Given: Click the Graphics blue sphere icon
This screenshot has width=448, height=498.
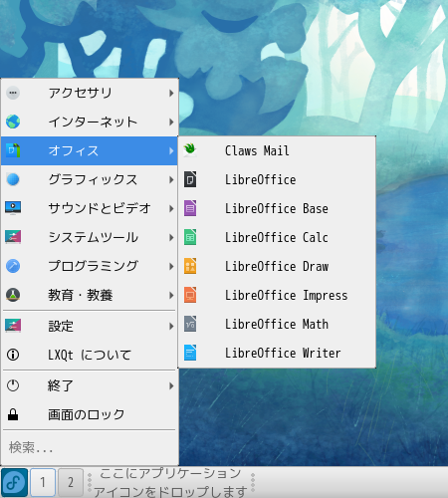Looking at the screenshot, I should [x=13, y=179].
